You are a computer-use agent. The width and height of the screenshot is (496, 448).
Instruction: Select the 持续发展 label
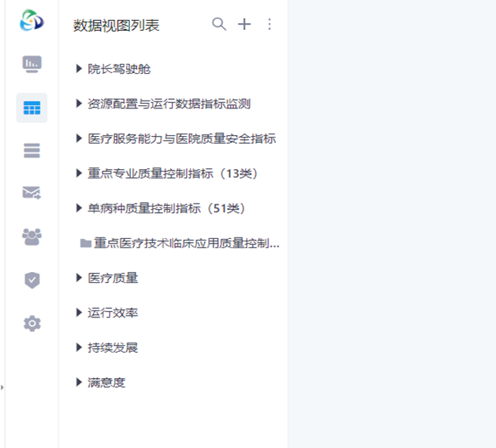[112, 347]
